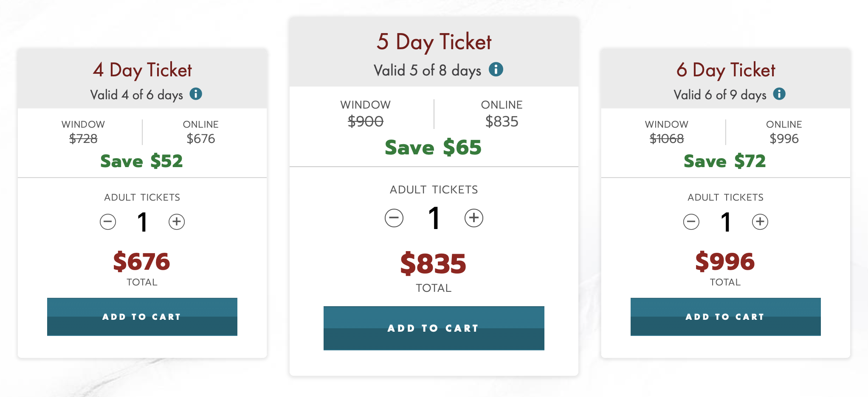The image size is (868, 397).
Task: Decrease adult tickets for 6 Day Ticket
Action: tap(691, 221)
